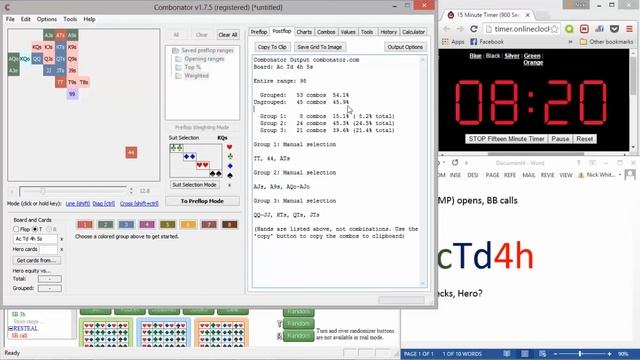Show hidden Chrome bookmarks with the chevron
This screenshot has width=640, height=360.
pos(571,42)
